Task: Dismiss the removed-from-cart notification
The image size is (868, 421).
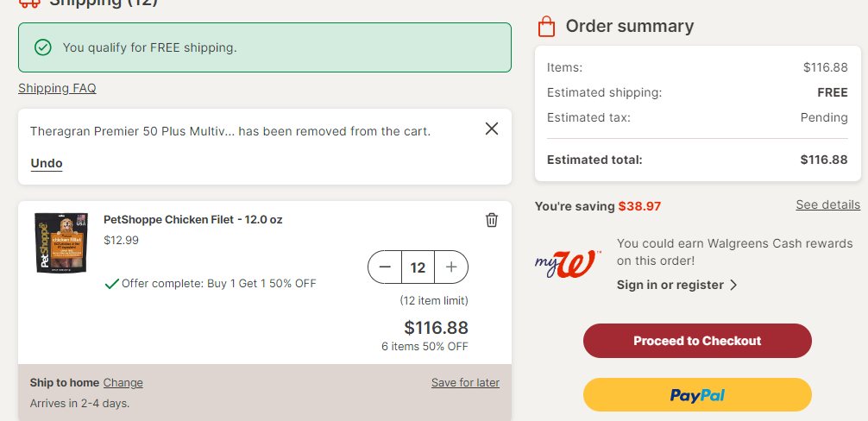Action: point(492,129)
